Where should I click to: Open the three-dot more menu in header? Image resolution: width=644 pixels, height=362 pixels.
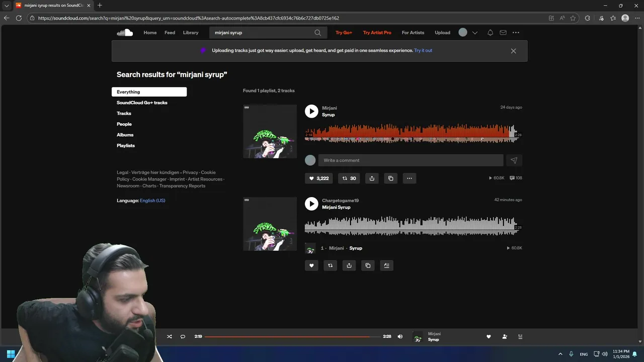coord(516,33)
